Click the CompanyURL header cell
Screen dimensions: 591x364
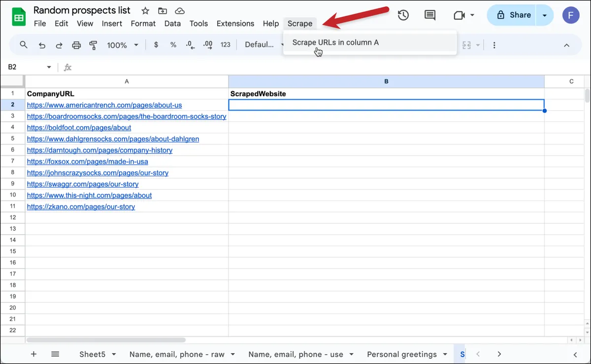[x=127, y=94]
